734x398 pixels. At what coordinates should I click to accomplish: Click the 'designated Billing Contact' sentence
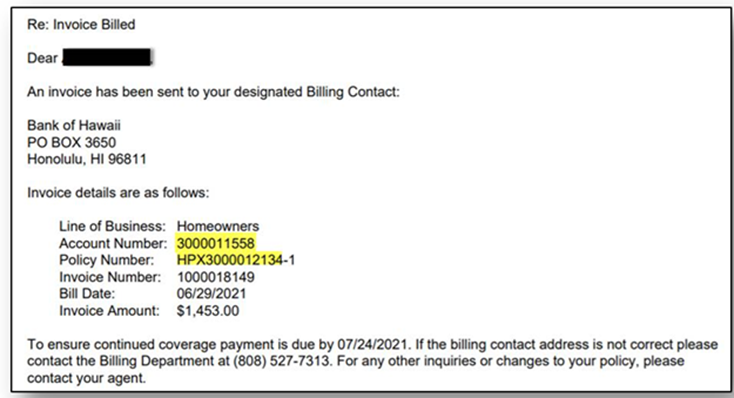(x=213, y=92)
